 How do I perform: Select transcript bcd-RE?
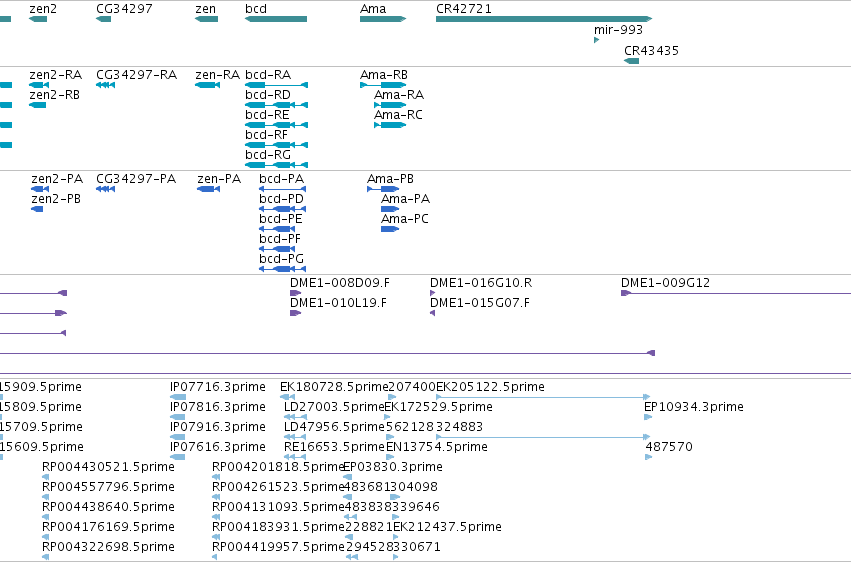(276, 125)
